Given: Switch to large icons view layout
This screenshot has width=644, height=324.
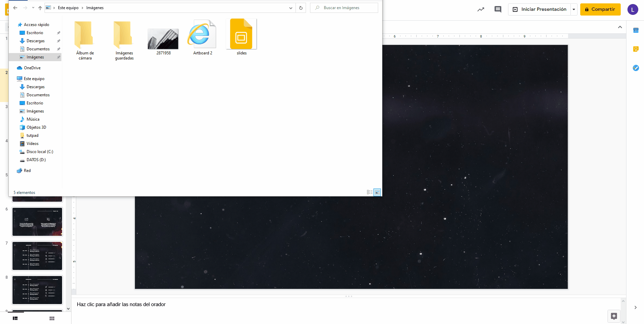Looking at the screenshot, I should tap(377, 192).
